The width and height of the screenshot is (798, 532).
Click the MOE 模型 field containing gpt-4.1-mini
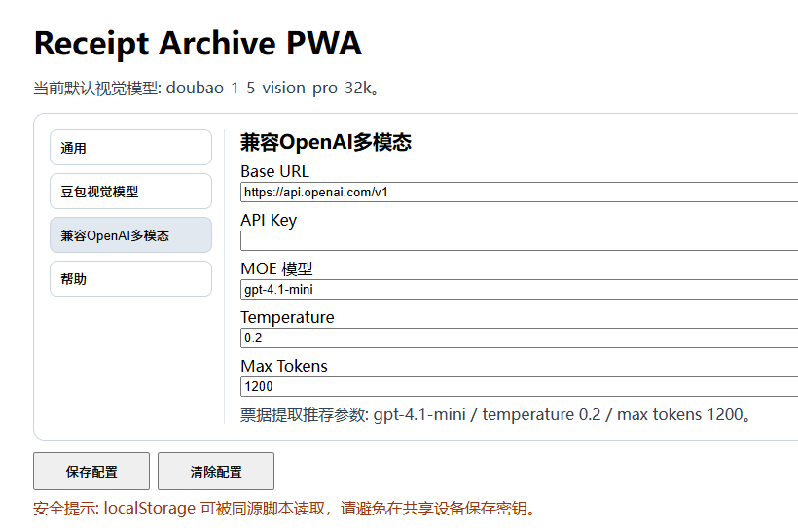click(519, 290)
